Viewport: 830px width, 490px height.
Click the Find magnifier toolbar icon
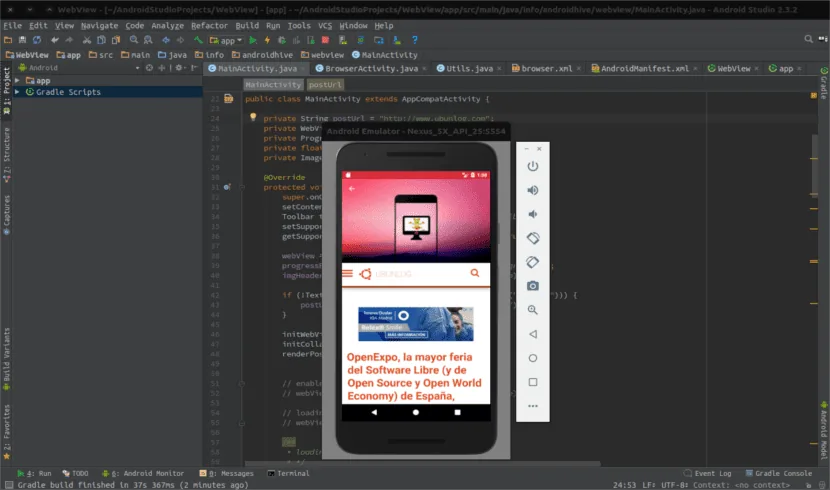(x=134, y=40)
